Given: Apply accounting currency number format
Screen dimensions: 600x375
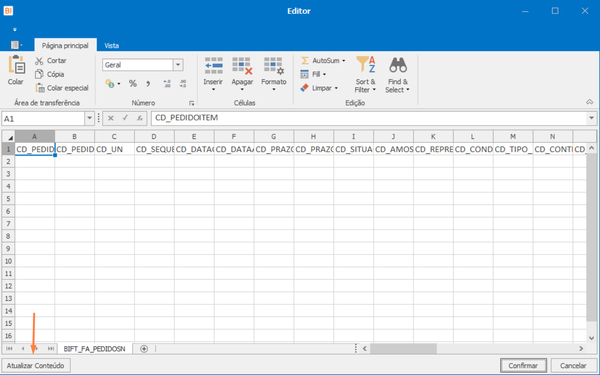Looking at the screenshot, I should (110, 83).
